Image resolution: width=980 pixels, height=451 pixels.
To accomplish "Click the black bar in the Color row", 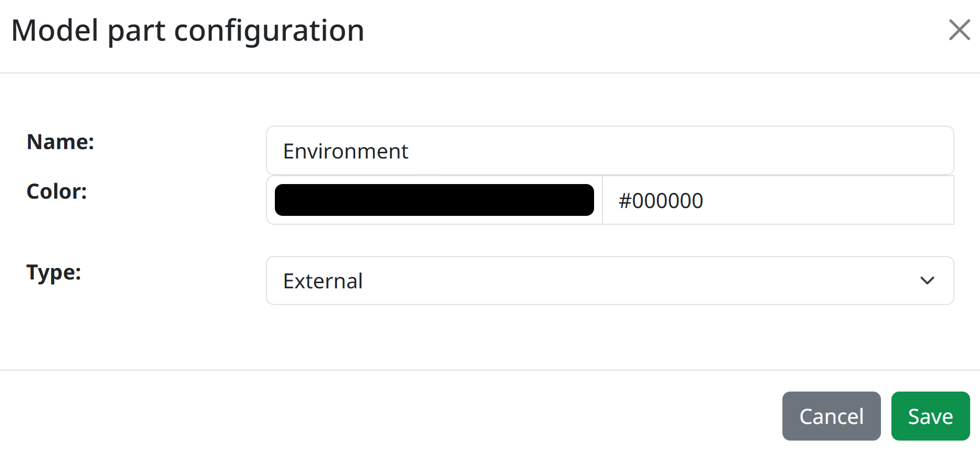I will pos(434,200).
